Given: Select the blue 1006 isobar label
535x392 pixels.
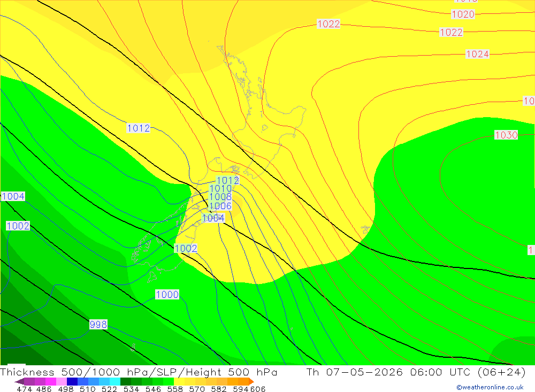Looking at the screenshot, I should tap(220, 206).
